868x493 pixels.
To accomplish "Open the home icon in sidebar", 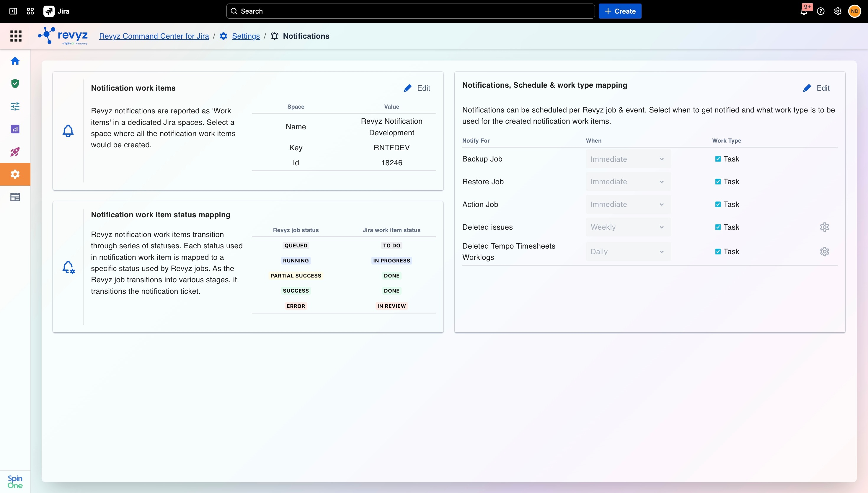I will pyautogui.click(x=15, y=61).
